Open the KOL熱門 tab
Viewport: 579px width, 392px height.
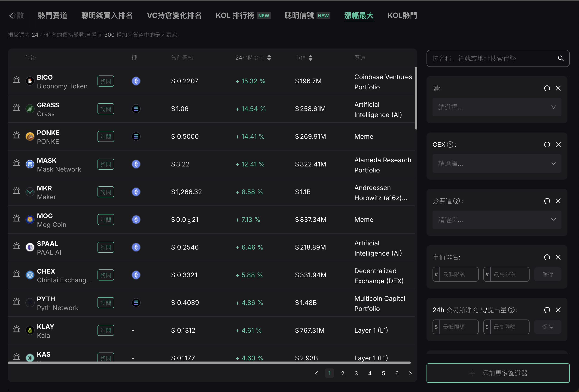(x=402, y=15)
